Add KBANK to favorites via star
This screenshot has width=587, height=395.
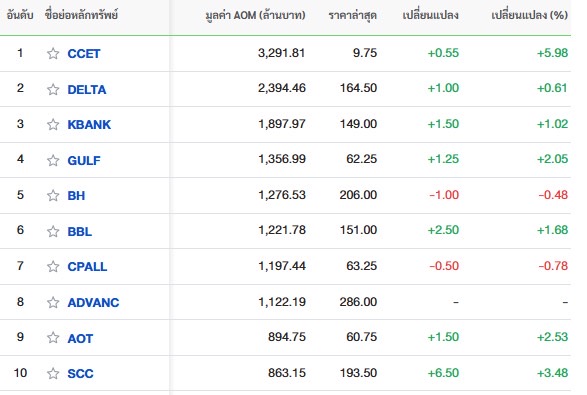point(53,124)
